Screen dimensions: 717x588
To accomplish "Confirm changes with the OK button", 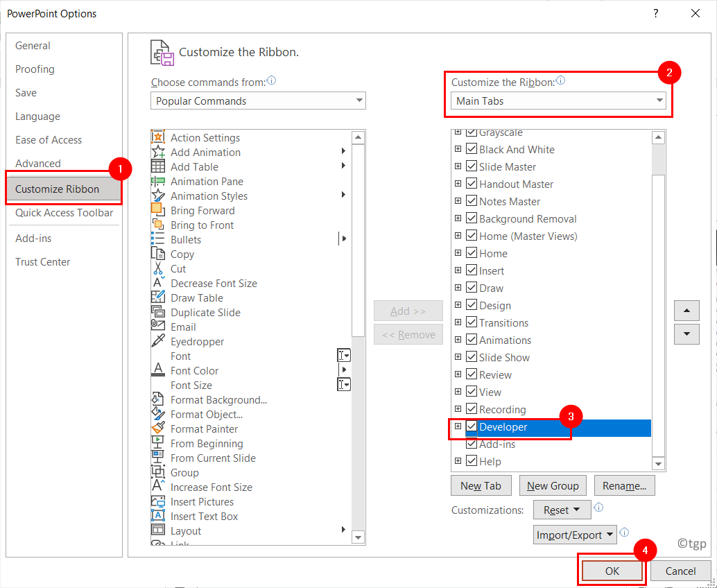I will tap(612, 571).
